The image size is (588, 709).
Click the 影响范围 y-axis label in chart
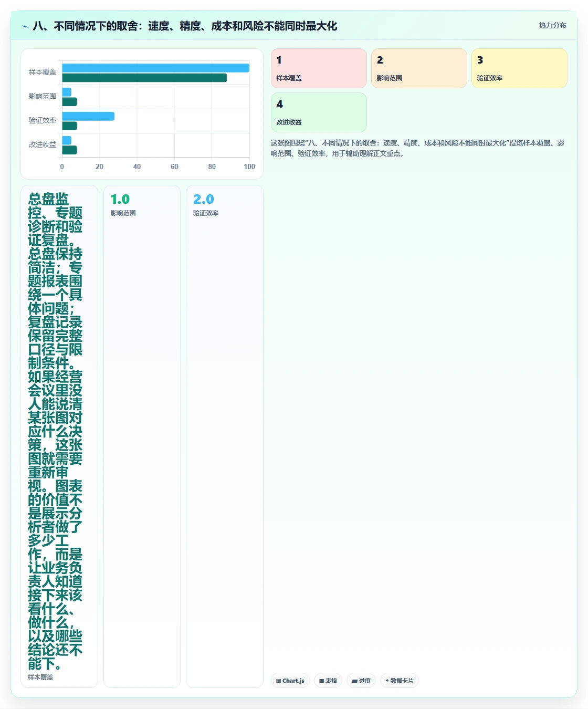click(x=43, y=97)
